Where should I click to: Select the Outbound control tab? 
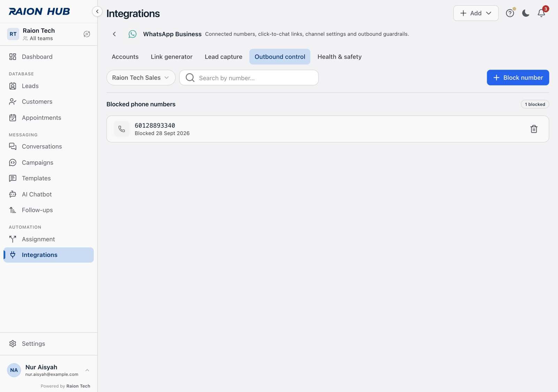(x=280, y=57)
